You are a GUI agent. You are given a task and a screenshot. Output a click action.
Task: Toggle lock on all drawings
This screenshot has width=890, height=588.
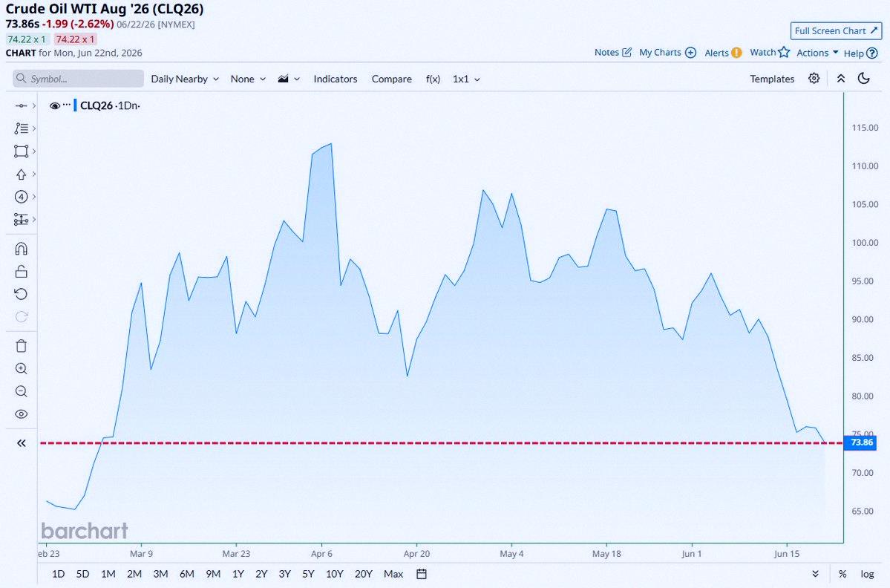(21, 271)
